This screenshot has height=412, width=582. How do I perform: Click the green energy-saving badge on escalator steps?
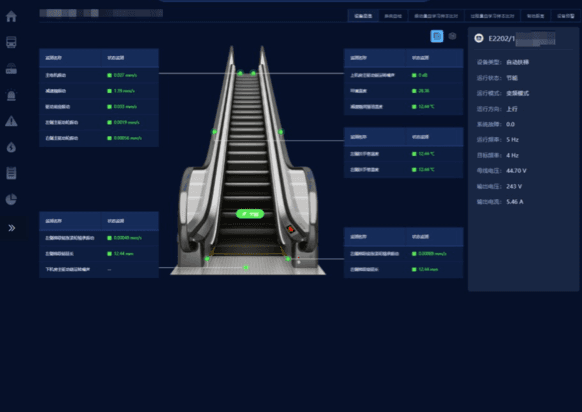(x=250, y=214)
